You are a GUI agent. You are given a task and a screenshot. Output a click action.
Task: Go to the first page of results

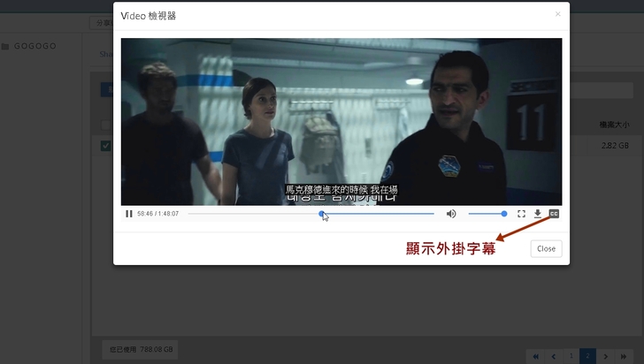coord(535,356)
